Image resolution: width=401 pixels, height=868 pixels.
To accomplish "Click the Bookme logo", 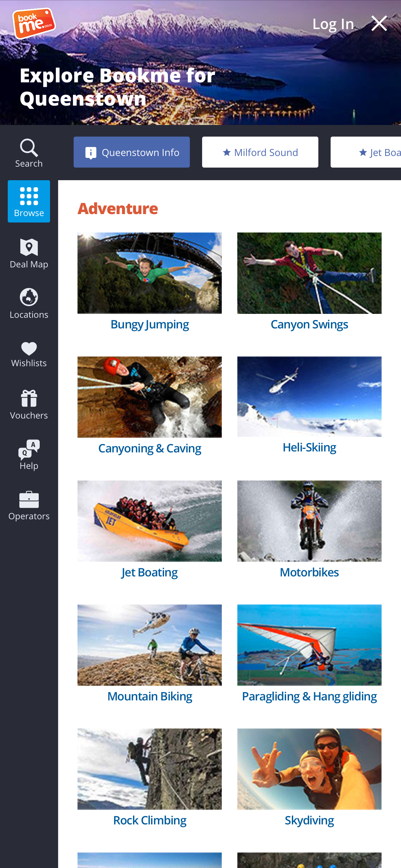I will click(x=34, y=23).
